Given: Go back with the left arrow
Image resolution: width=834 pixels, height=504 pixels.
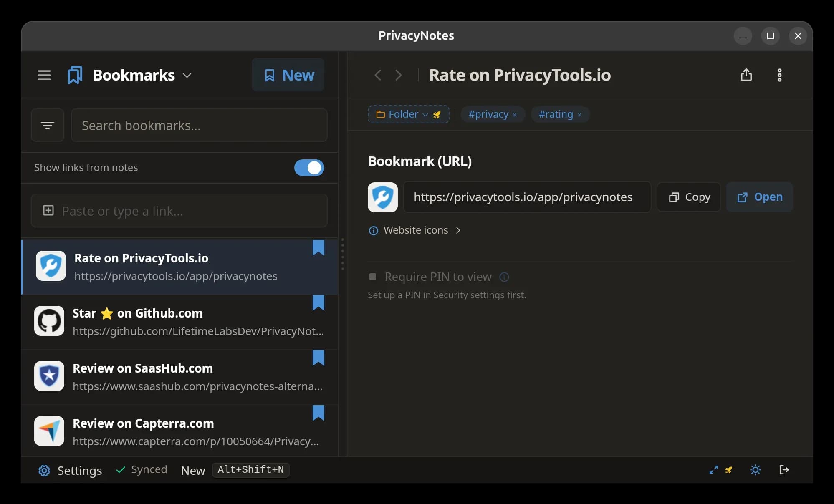Looking at the screenshot, I should click(x=378, y=75).
